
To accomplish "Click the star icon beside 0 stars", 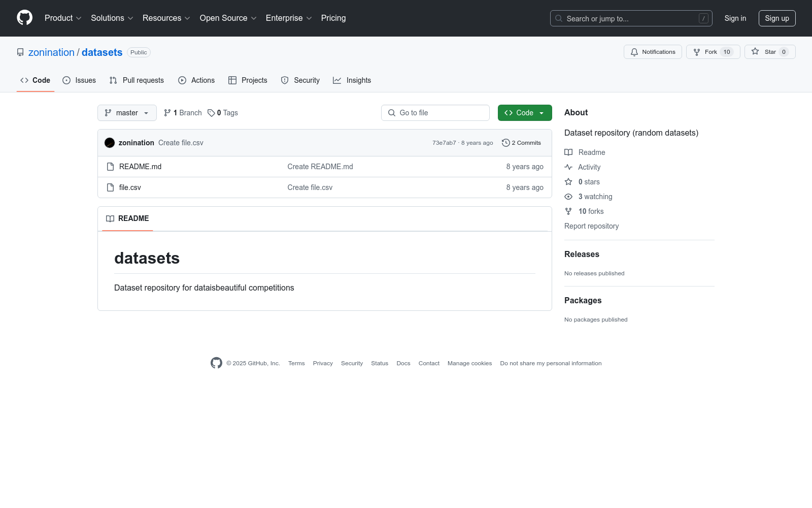I will [568, 182].
